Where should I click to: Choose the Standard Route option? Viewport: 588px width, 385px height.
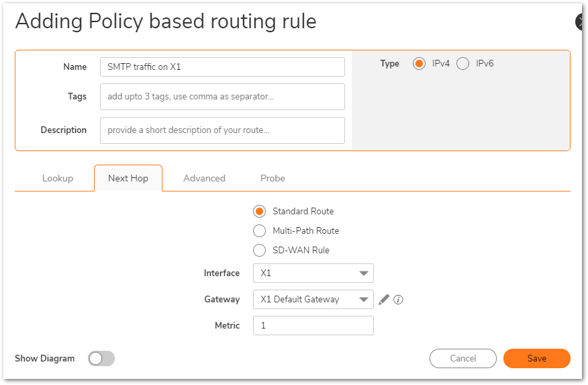pos(259,211)
